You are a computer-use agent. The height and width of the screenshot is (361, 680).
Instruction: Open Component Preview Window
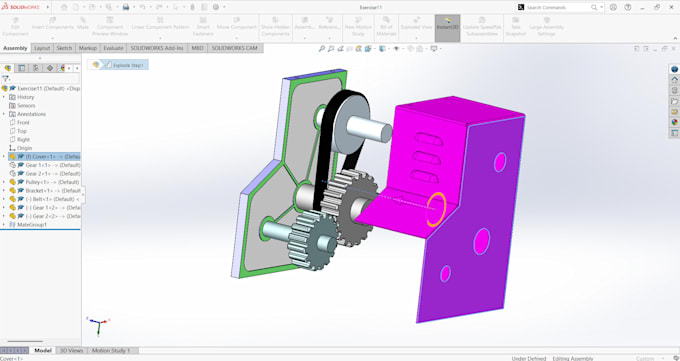tap(110, 27)
